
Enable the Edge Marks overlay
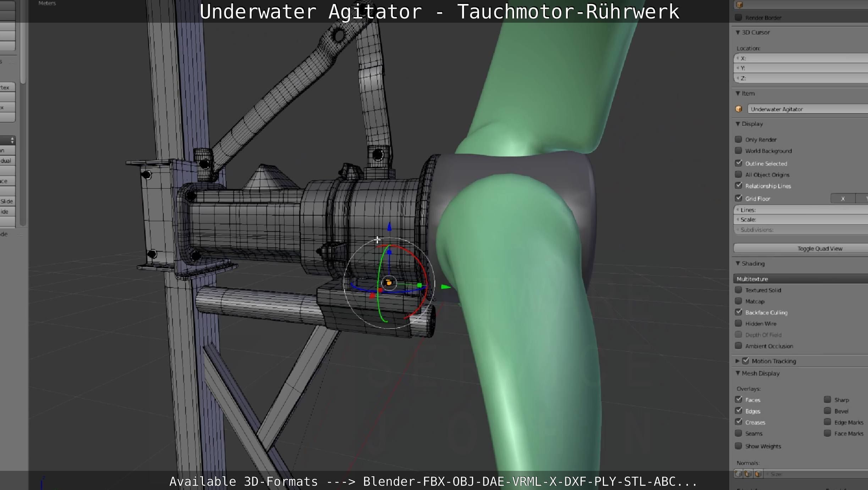828,422
